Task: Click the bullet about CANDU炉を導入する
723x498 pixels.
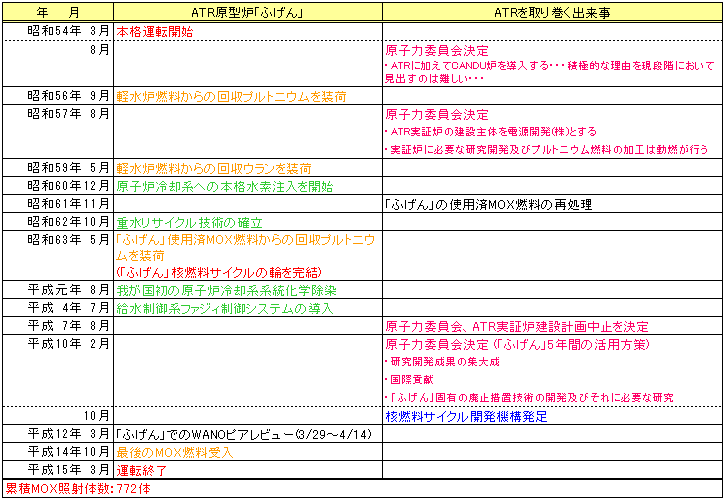Action: [x=549, y=72]
